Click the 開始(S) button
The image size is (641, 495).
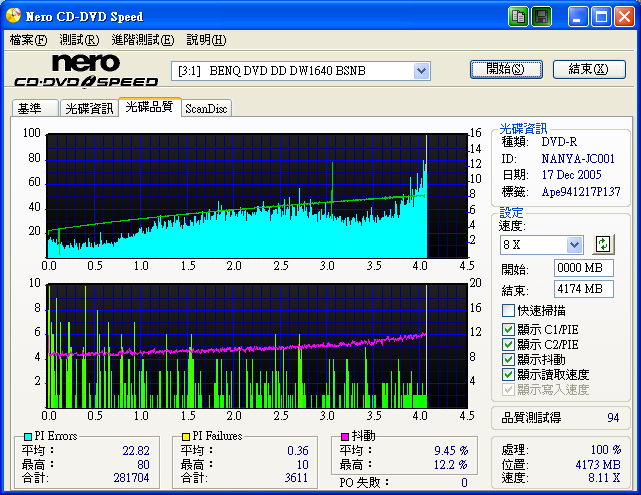pyautogui.click(x=506, y=69)
